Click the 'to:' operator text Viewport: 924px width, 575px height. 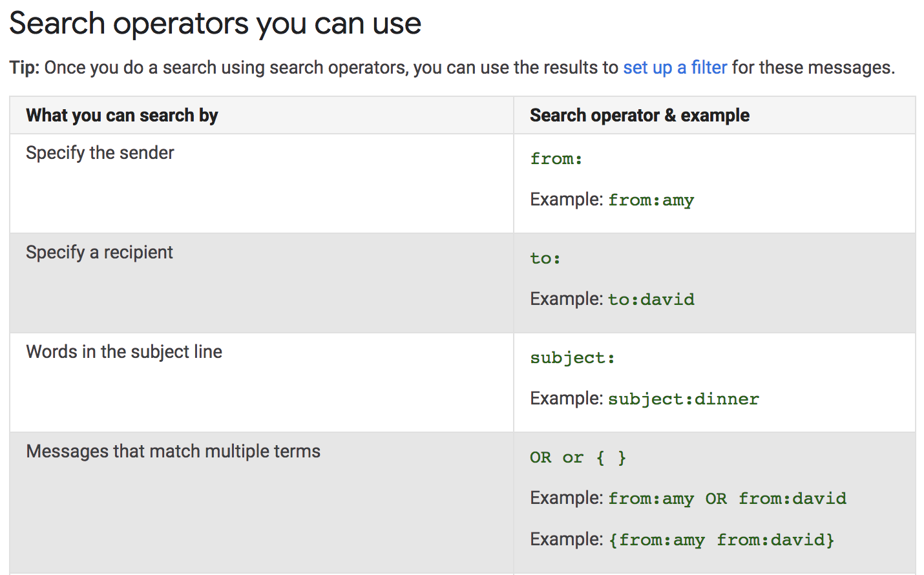coord(545,258)
